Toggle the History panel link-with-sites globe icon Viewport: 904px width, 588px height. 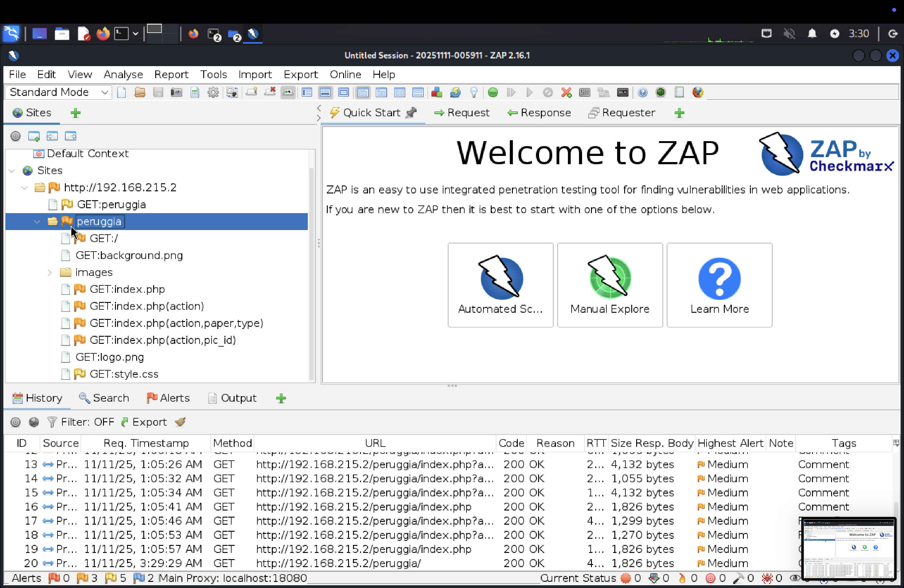tap(34, 422)
